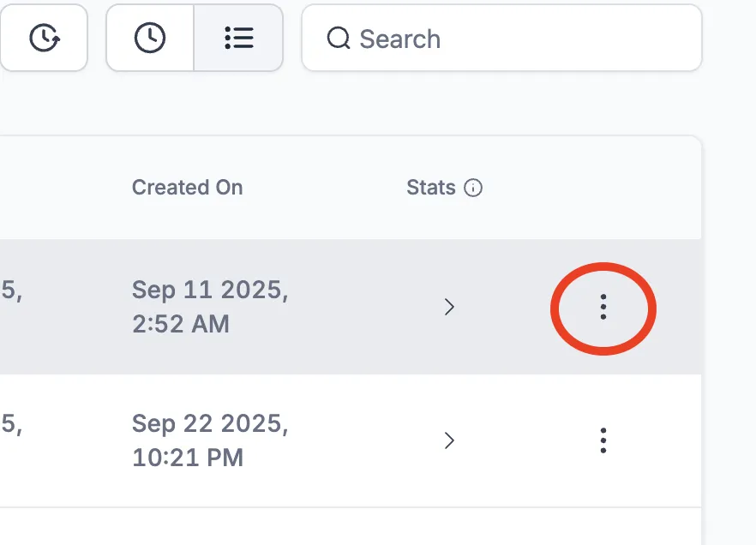Click inside the Search field
The height and width of the screenshot is (545, 756).
click(514, 39)
